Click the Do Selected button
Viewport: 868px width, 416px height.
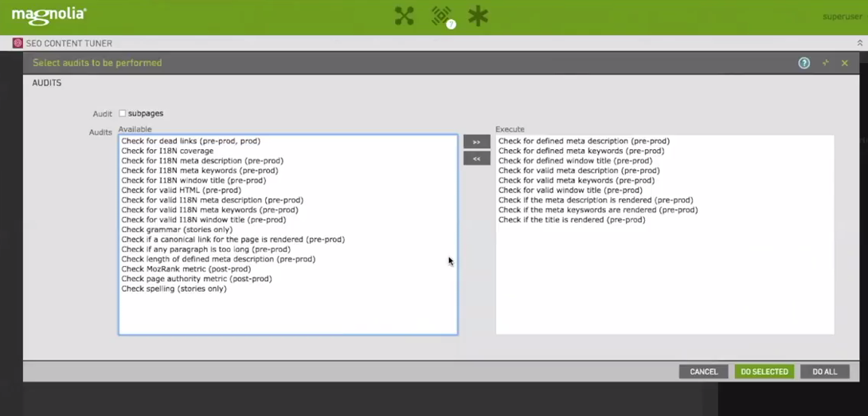point(764,371)
